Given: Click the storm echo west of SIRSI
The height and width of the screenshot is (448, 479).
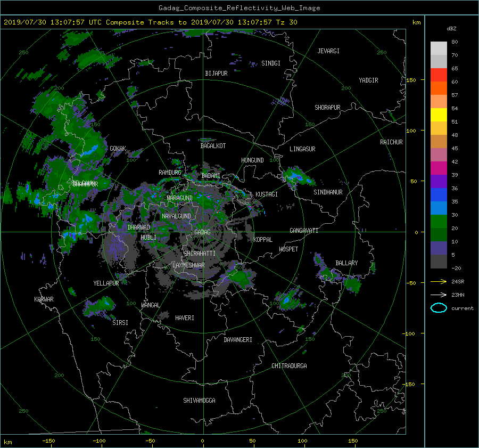Looking at the screenshot, I should pyautogui.click(x=100, y=307).
